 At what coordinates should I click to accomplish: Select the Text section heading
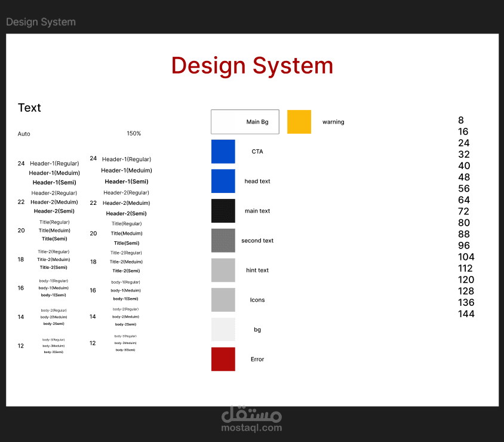pos(29,108)
